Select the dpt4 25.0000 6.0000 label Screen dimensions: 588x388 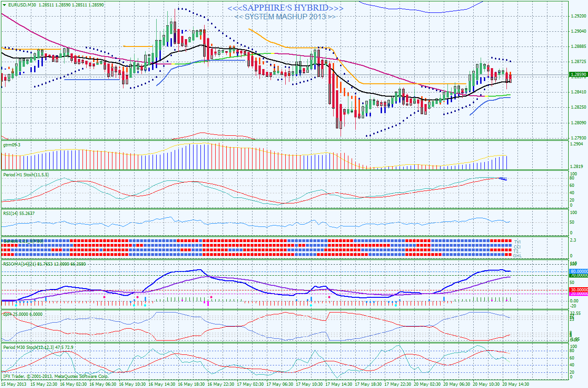pos(23,314)
